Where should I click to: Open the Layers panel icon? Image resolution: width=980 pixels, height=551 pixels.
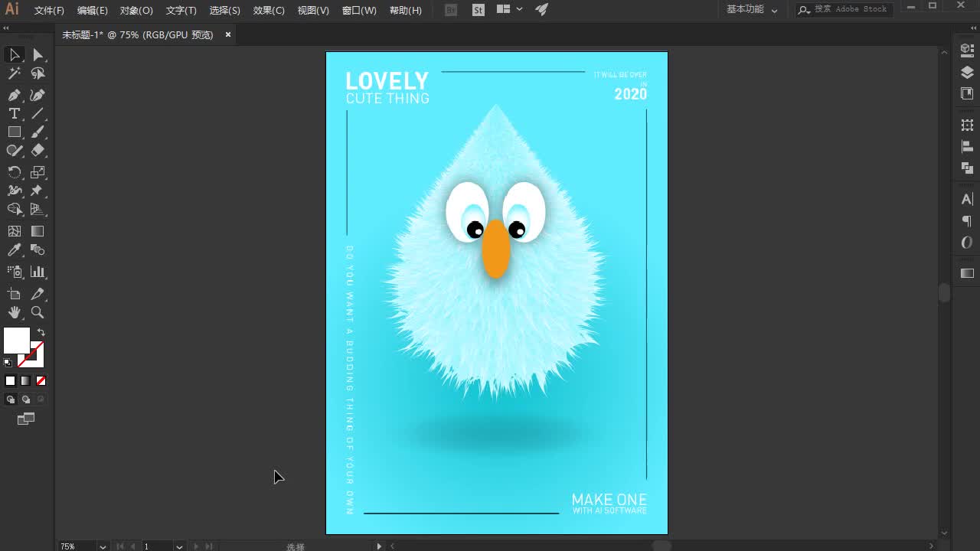point(967,72)
